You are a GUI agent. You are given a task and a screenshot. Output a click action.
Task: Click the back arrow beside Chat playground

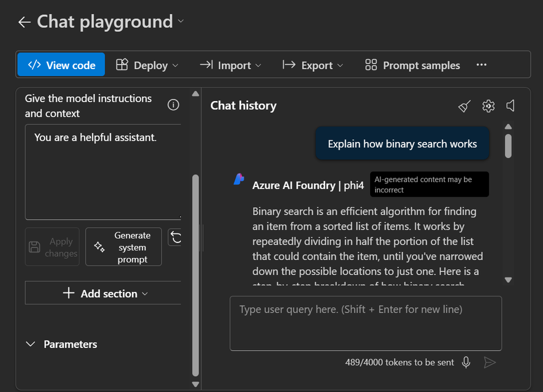[24, 22]
